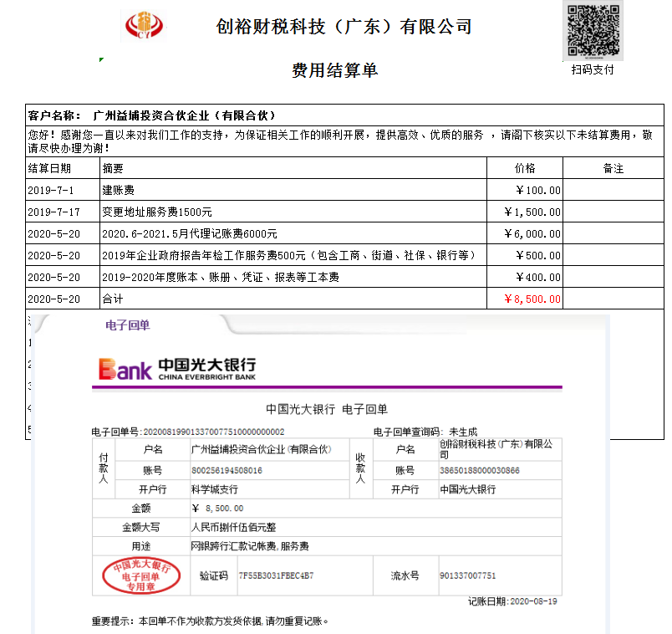Click the red 电子回单专用章 bank stamp
The height and width of the screenshot is (634, 672).
click(141, 575)
